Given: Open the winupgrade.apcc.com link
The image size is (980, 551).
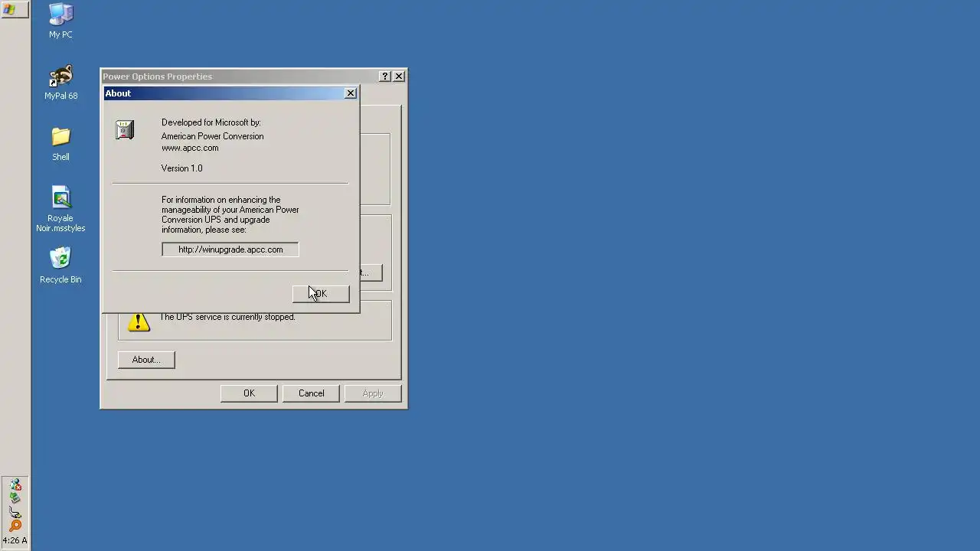Looking at the screenshot, I should (230, 249).
